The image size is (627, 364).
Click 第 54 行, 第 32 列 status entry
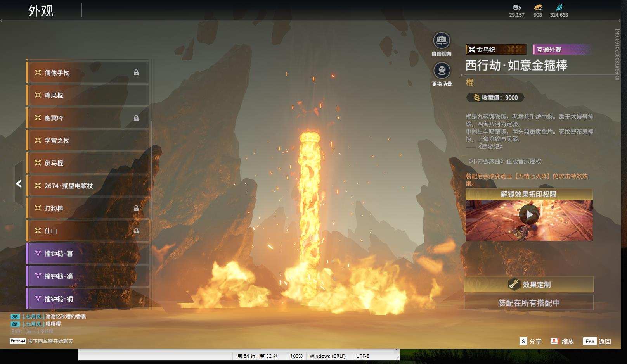click(x=258, y=356)
